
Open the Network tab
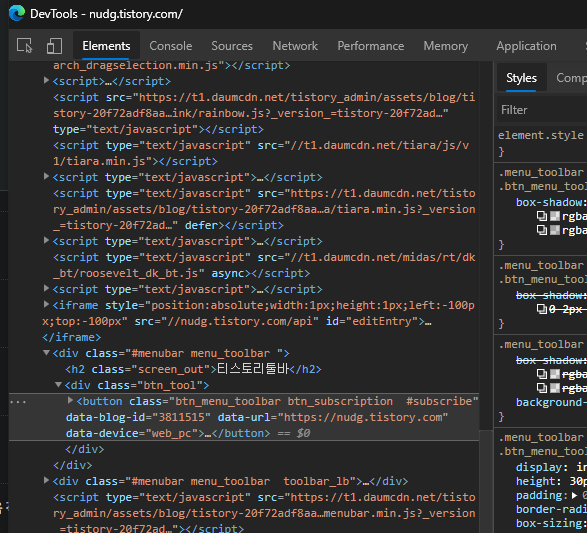click(295, 46)
